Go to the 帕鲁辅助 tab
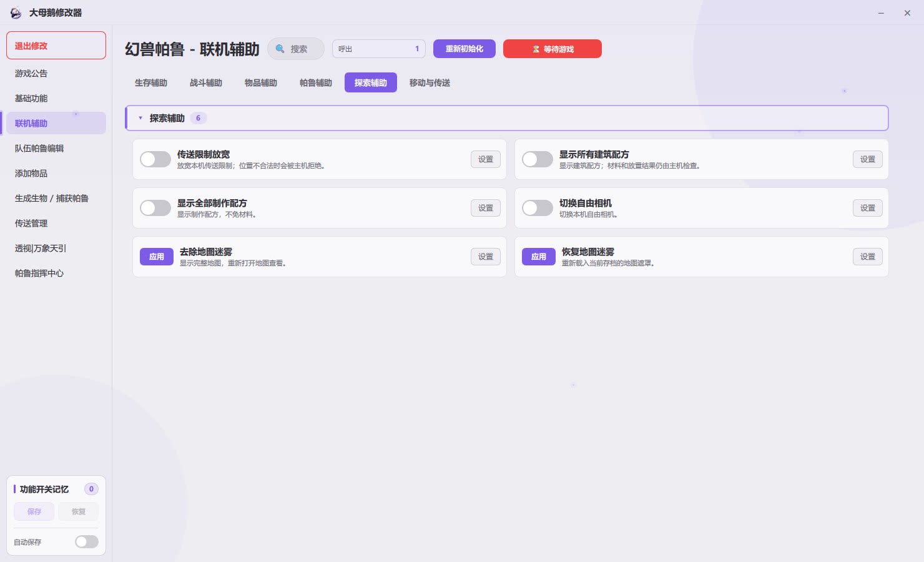The height and width of the screenshot is (562, 924). (x=316, y=83)
